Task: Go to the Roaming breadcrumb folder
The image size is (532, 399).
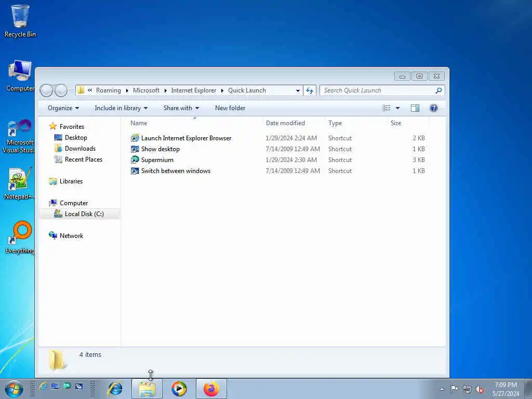Action: click(108, 90)
